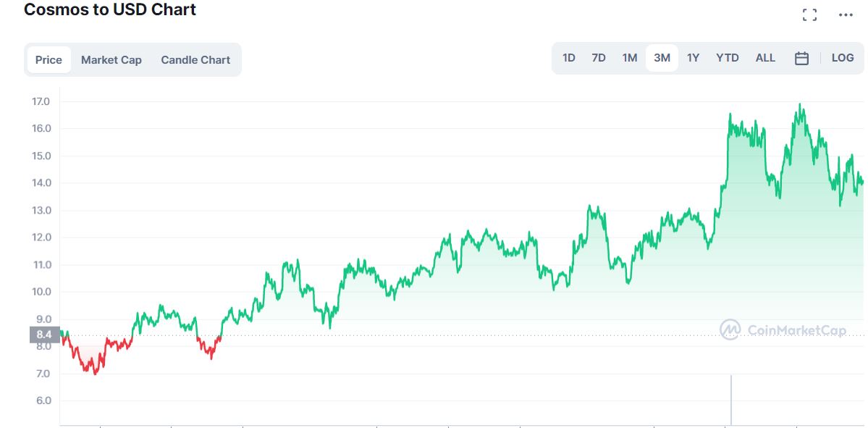Image resolution: width=868 pixels, height=428 pixels.
Task: Select the 1M time range
Action: point(629,58)
